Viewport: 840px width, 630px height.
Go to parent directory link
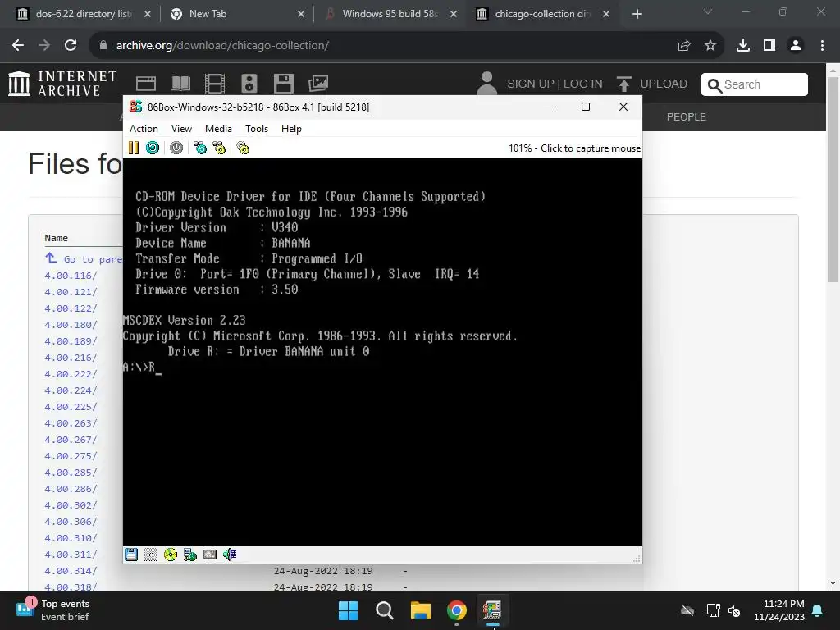pyautogui.click(x=84, y=258)
